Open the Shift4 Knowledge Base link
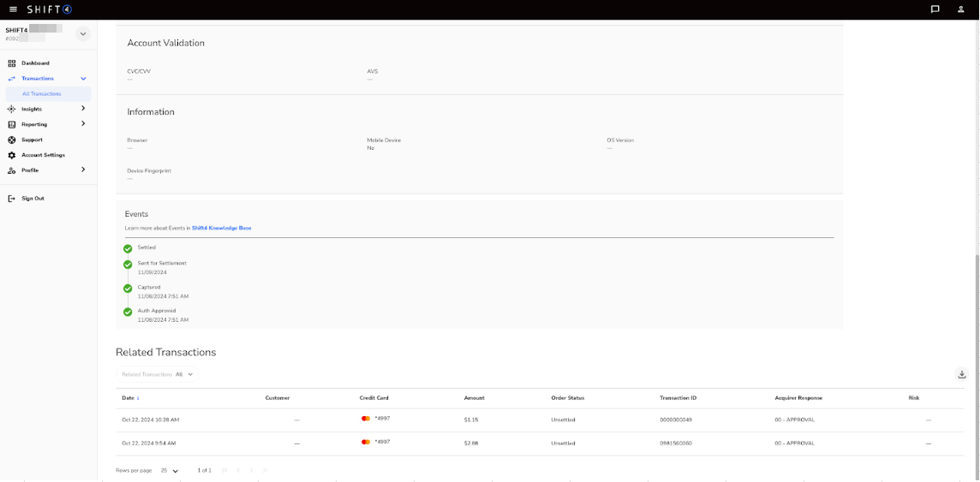Viewport: 980px width, 482px height. click(221, 229)
